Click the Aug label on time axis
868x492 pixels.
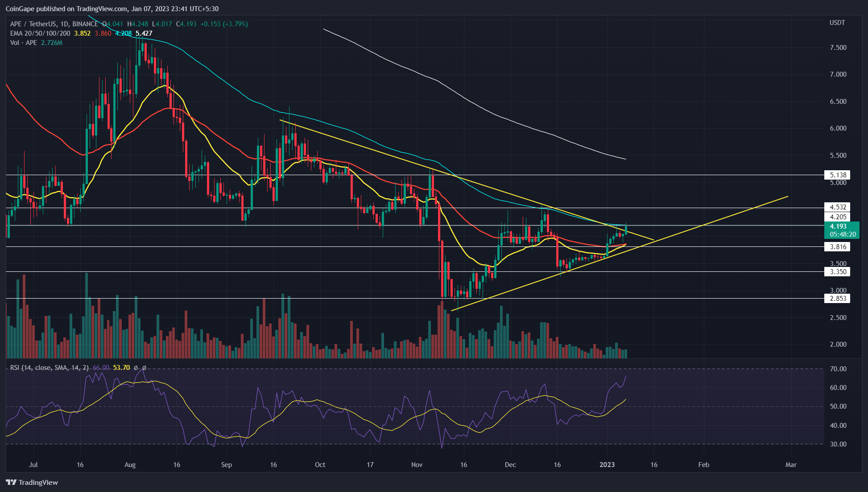(x=130, y=465)
